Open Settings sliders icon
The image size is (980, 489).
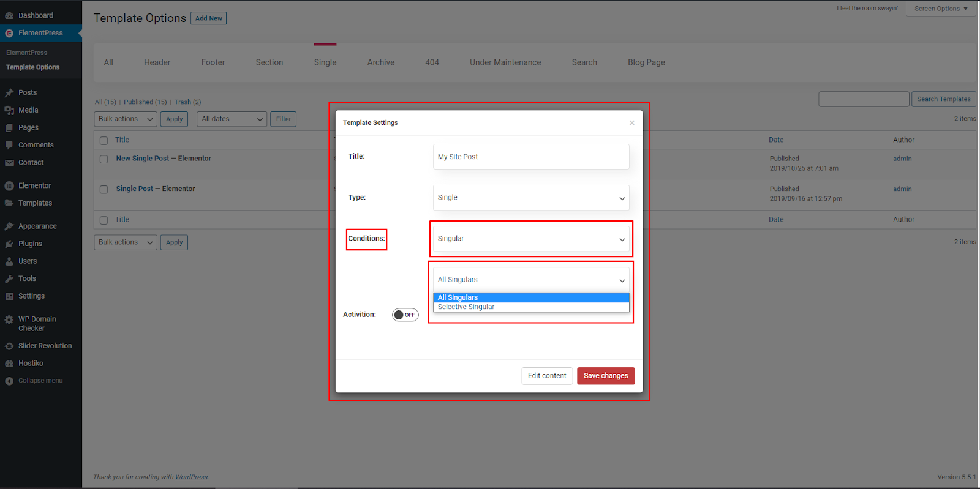(9, 296)
